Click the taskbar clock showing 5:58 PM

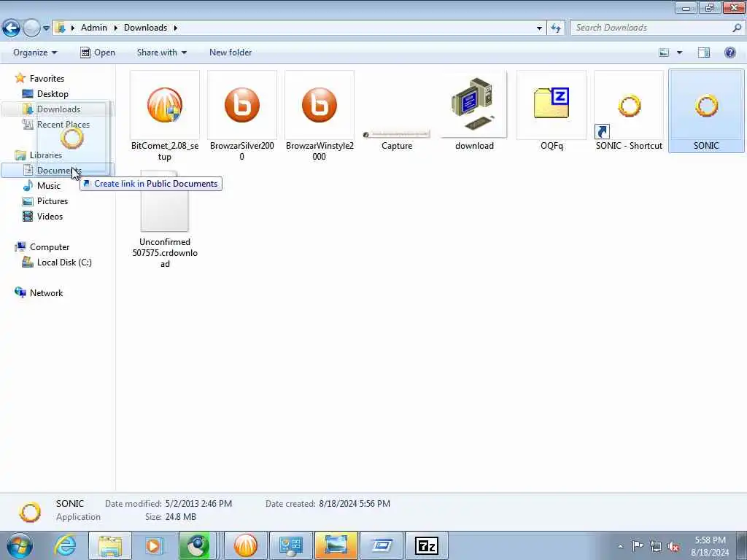click(x=710, y=546)
